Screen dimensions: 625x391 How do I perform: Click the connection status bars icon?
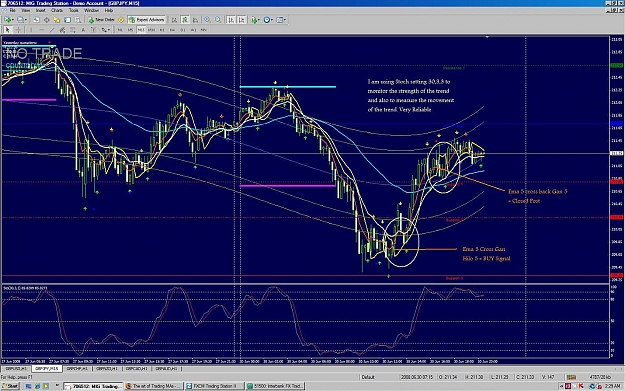click(571, 377)
